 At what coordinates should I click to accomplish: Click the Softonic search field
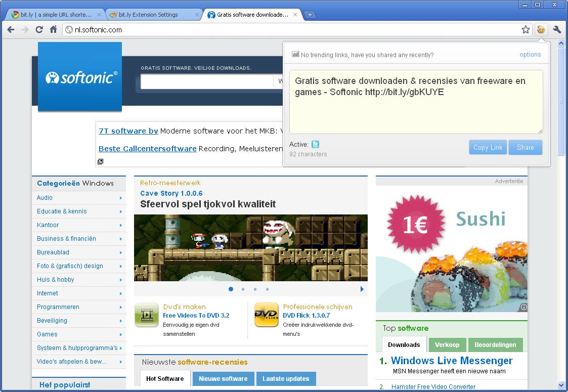point(206,81)
